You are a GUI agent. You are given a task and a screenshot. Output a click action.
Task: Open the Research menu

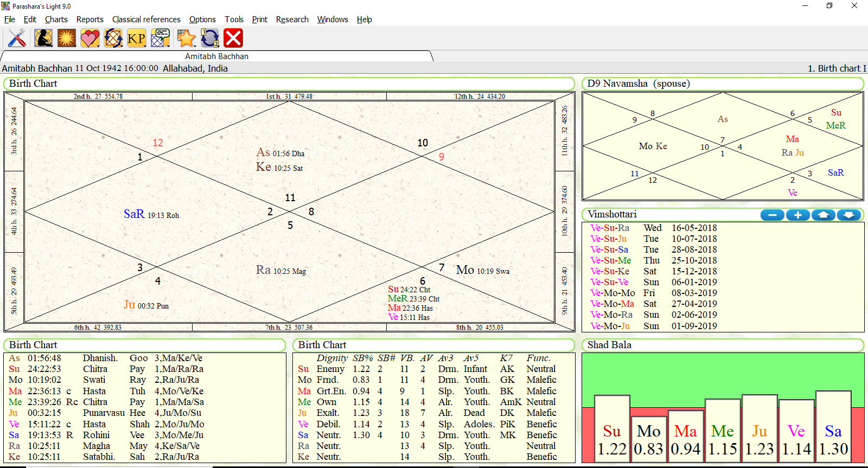tap(292, 20)
